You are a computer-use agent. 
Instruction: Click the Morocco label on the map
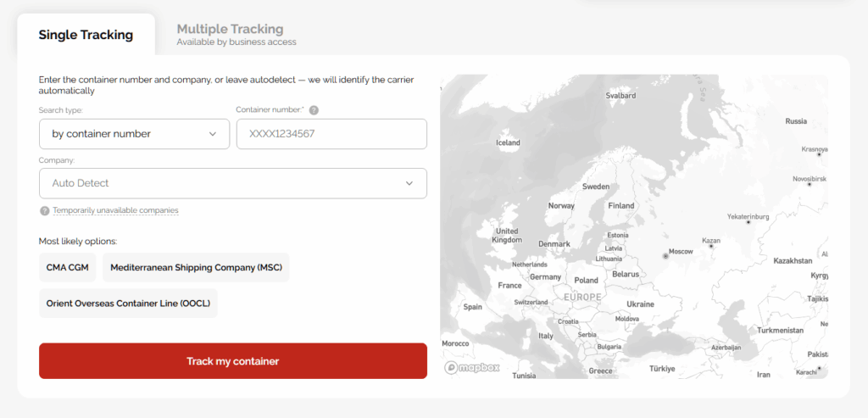455,344
